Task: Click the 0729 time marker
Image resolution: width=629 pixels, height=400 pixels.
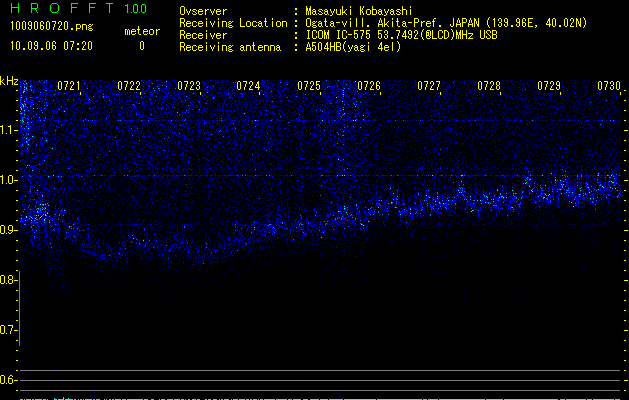Action: (549, 87)
